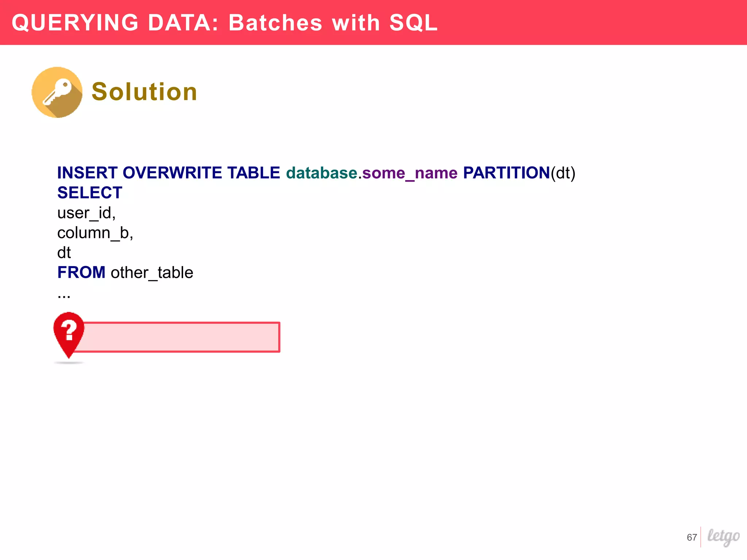Click the golden key Solution icon
The width and height of the screenshot is (747, 560).
[57, 92]
